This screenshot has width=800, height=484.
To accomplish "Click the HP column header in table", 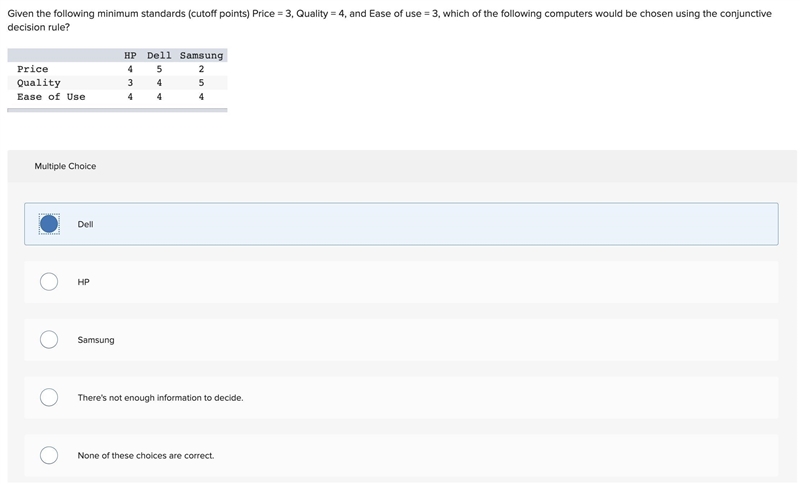I will pyautogui.click(x=130, y=55).
